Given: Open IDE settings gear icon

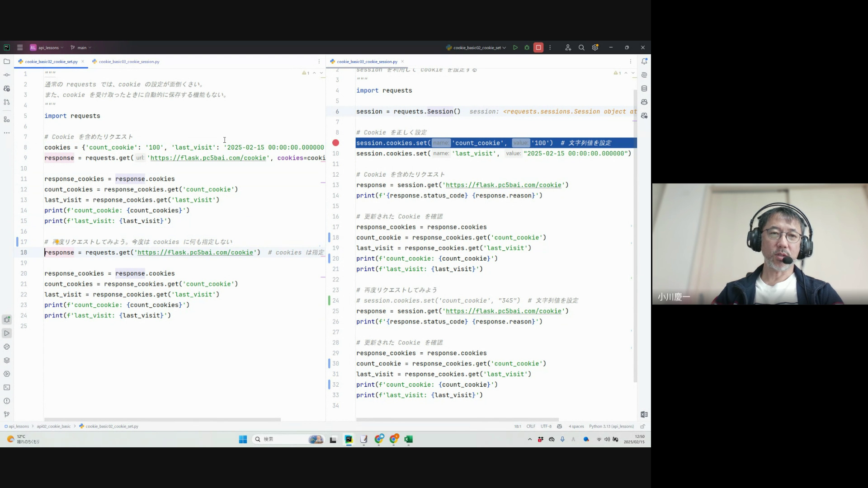Looking at the screenshot, I should tap(595, 47).
